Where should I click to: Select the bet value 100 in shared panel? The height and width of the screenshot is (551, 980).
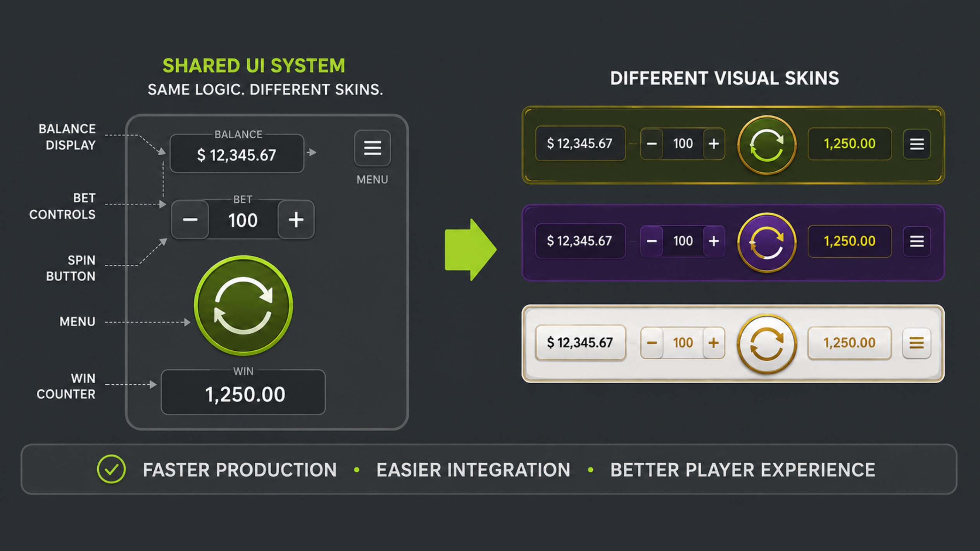[x=243, y=220]
